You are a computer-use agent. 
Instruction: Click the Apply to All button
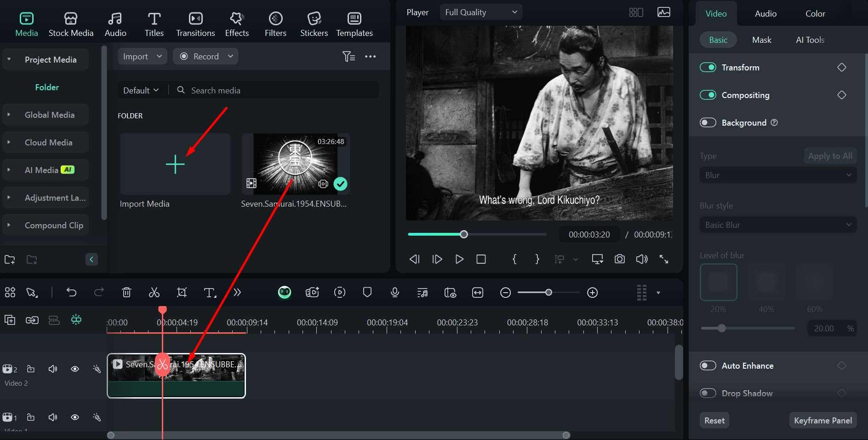[830, 156]
